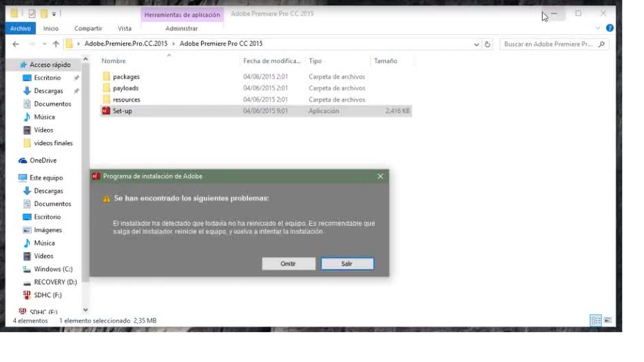Open Descargas under Este equipo
This screenshot has width=644, height=362.
tap(48, 191)
